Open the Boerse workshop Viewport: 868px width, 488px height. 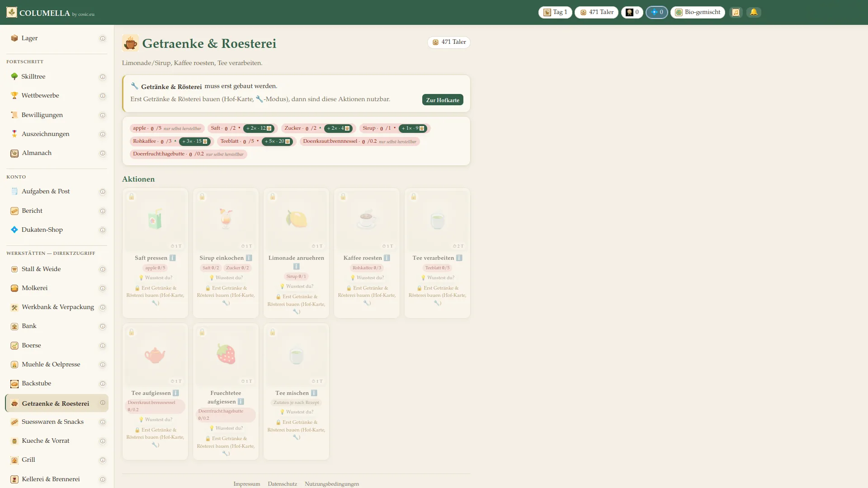[57, 346]
